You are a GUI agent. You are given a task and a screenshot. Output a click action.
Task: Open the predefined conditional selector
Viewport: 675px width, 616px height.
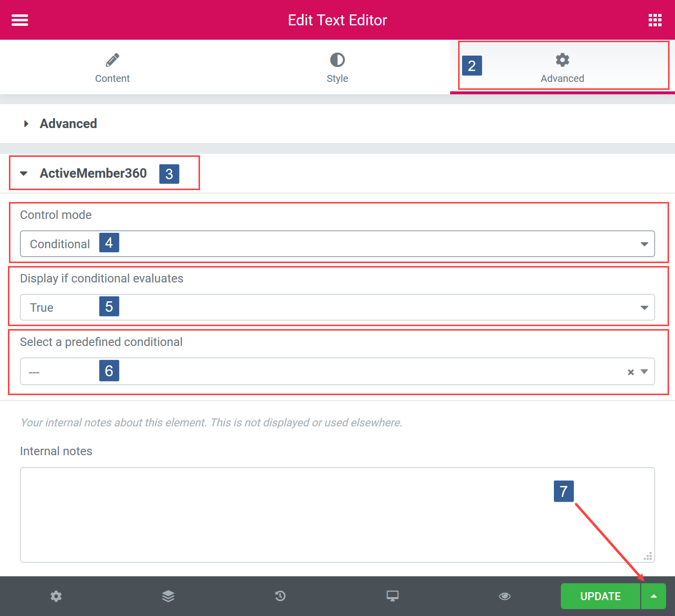644,371
